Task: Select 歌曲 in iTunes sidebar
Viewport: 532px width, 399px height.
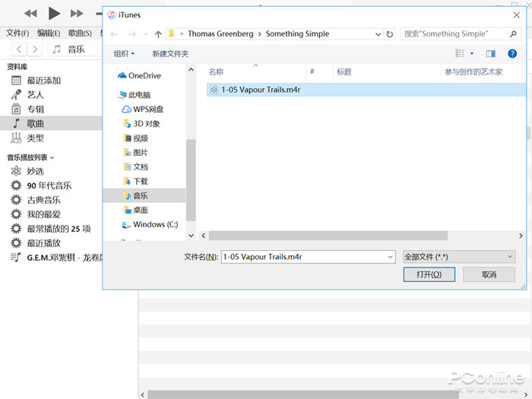Action: click(51, 123)
